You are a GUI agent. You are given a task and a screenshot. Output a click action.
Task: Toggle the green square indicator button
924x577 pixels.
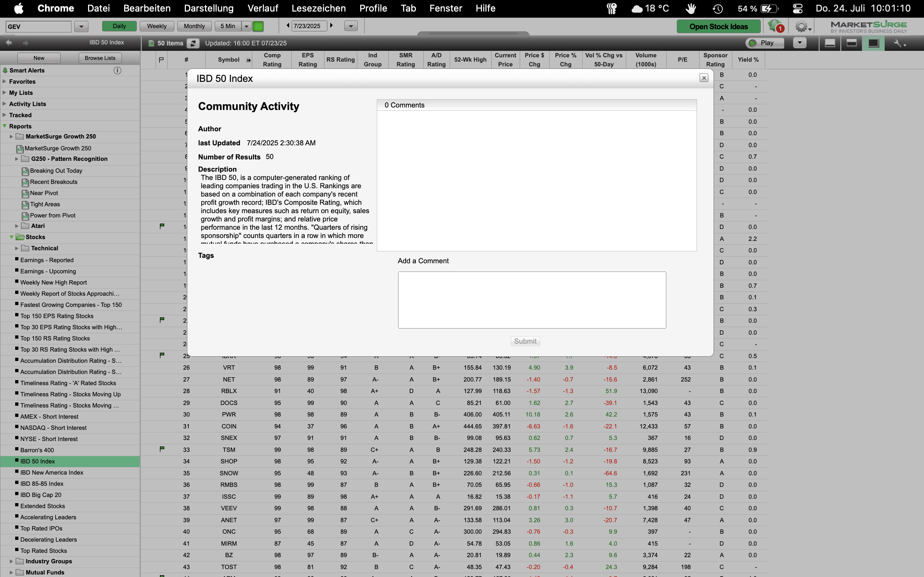(x=258, y=26)
